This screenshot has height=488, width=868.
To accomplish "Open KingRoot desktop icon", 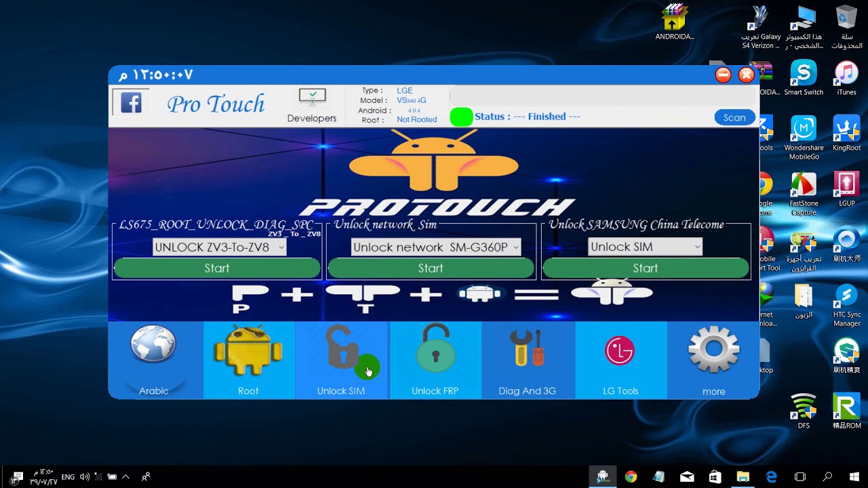I will tap(846, 134).
